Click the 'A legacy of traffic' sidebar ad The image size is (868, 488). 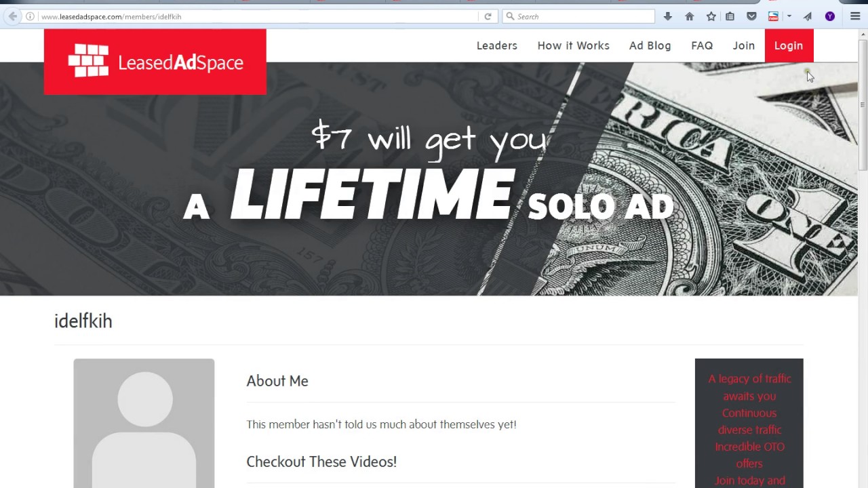pos(749,424)
